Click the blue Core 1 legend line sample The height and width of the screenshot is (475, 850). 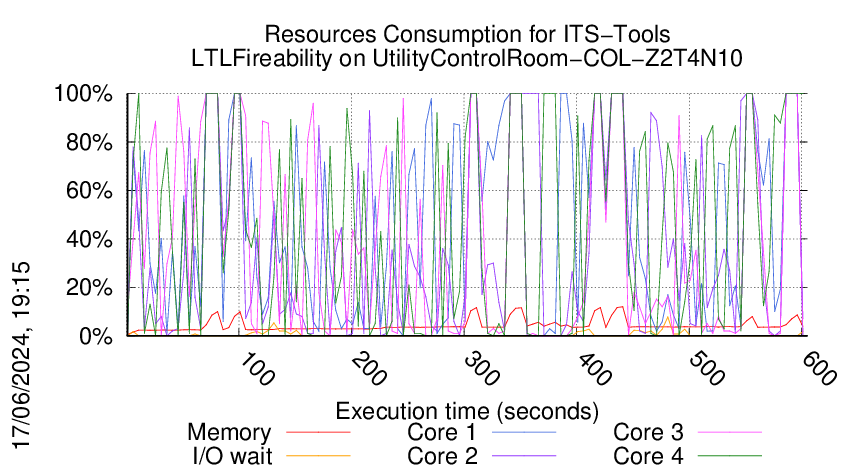pos(524,433)
